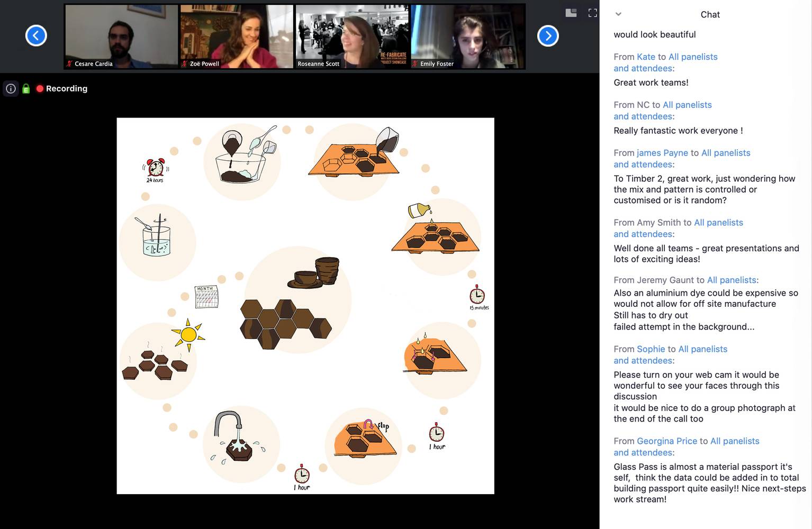This screenshot has height=529, width=812.
Task: Click Sophie's name in chat
Action: (x=651, y=349)
